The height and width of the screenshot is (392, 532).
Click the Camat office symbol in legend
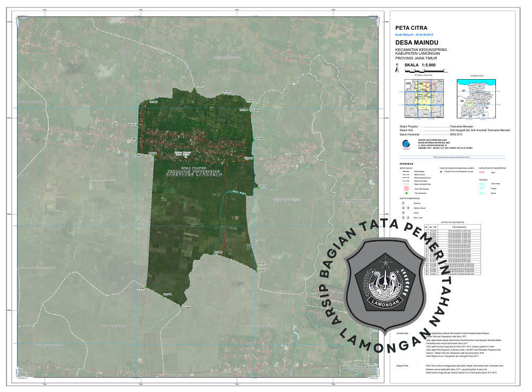[403, 213]
